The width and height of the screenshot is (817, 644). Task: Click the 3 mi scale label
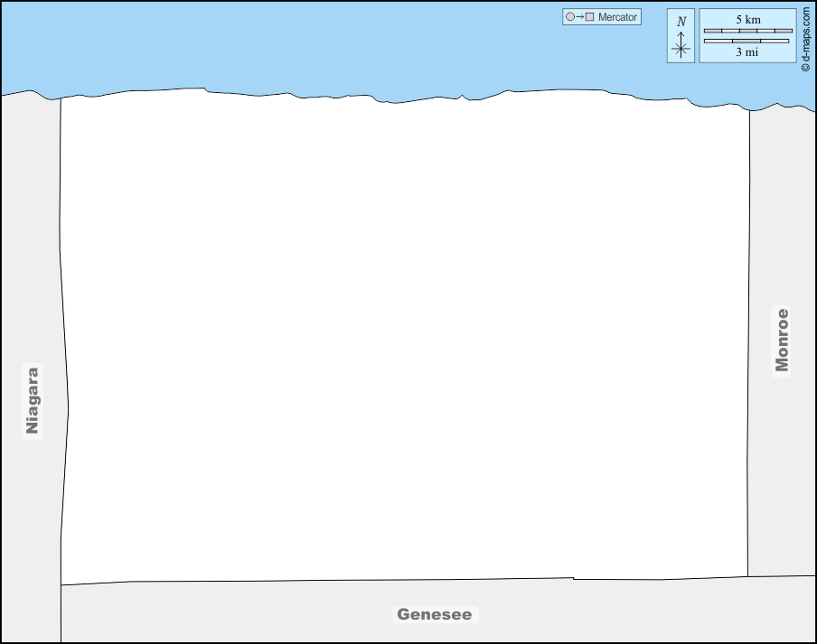(x=747, y=52)
